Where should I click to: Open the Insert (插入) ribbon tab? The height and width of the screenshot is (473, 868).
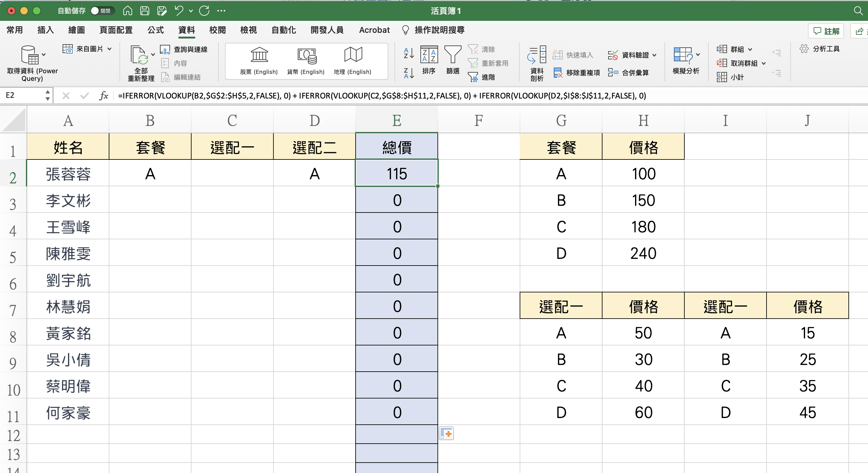point(45,30)
